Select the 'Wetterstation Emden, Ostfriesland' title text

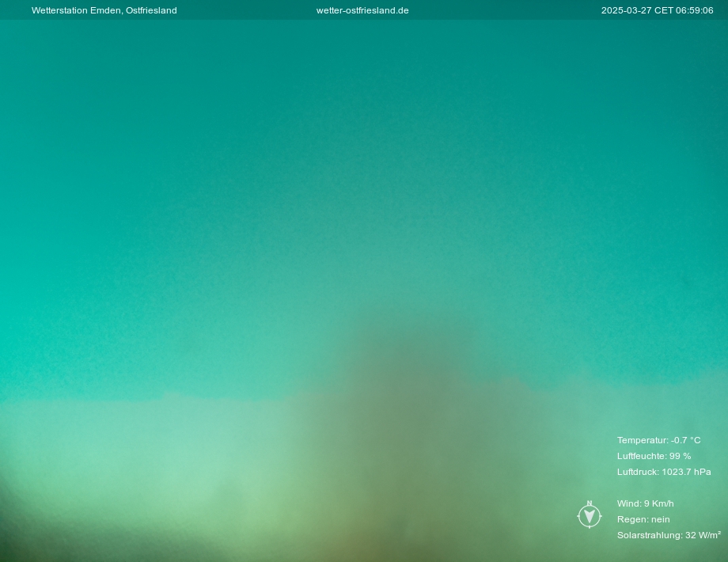pyautogui.click(x=104, y=10)
